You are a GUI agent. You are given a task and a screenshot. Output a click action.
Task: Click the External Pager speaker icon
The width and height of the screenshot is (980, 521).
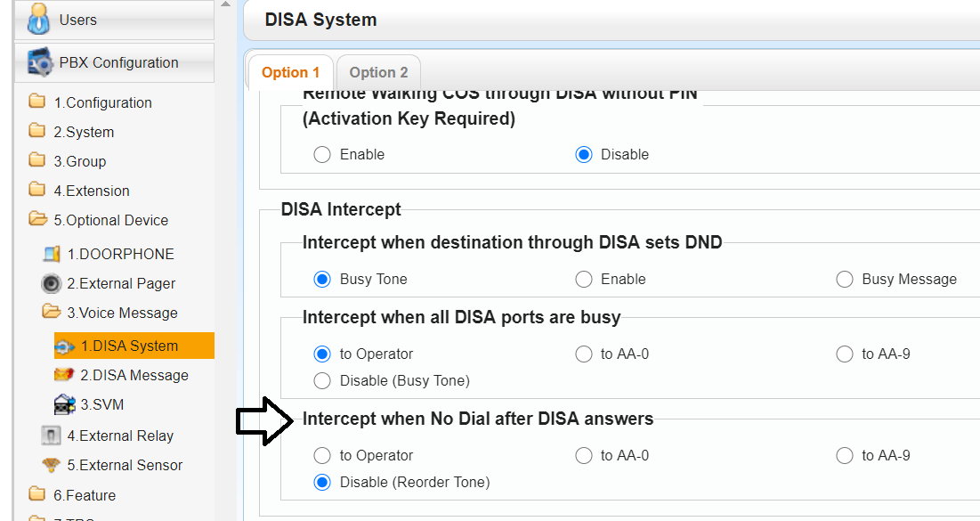52,283
